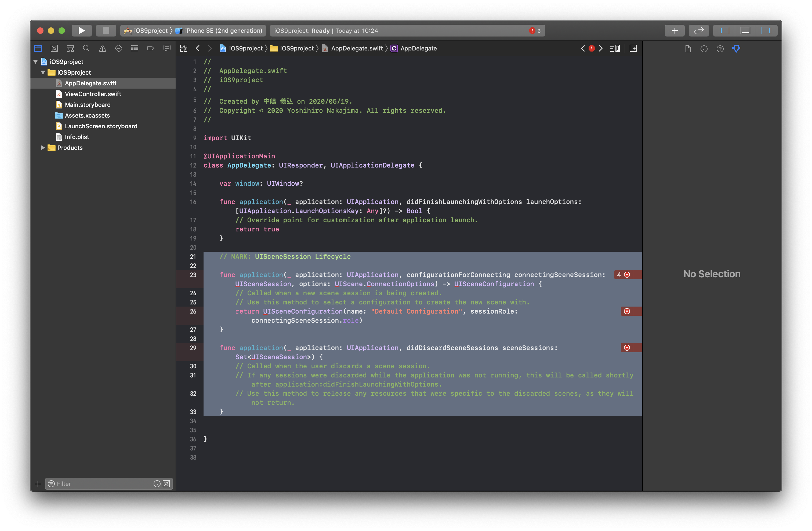The height and width of the screenshot is (531, 812).
Task: Collapse the top-level iOS9project project
Action: coord(35,62)
